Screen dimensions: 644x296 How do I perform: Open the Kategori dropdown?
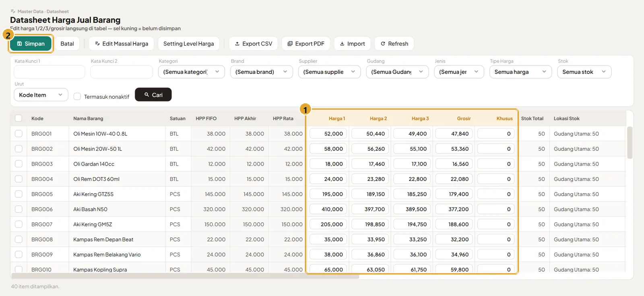(192, 72)
